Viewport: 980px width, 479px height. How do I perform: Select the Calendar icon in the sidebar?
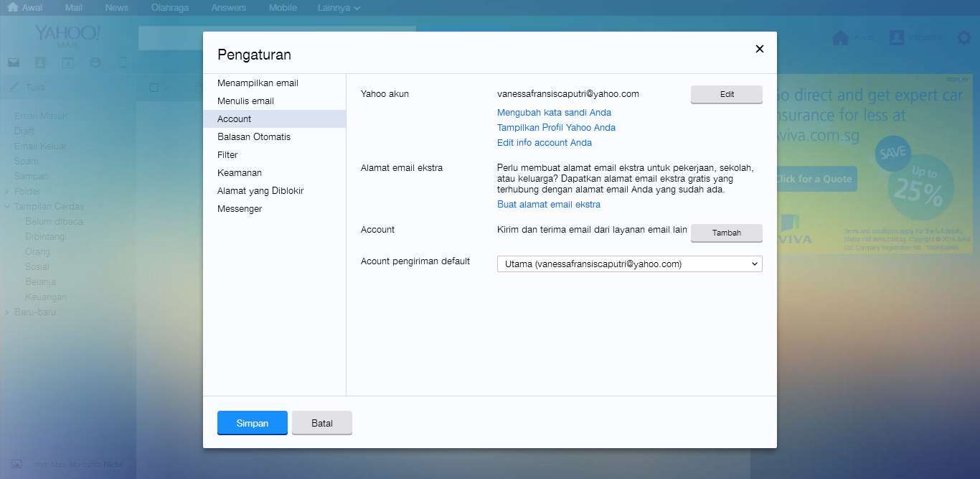[67, 62]
